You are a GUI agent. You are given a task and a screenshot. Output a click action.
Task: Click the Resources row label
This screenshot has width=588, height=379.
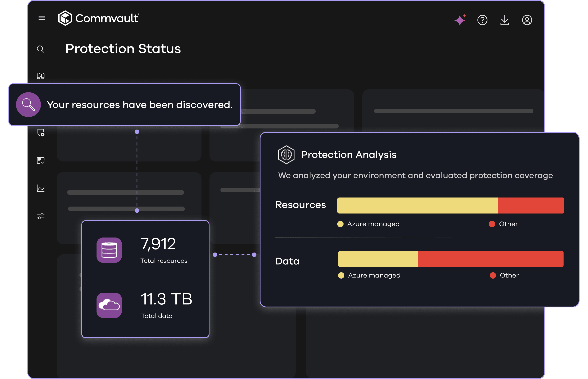(x=301, y=205)
